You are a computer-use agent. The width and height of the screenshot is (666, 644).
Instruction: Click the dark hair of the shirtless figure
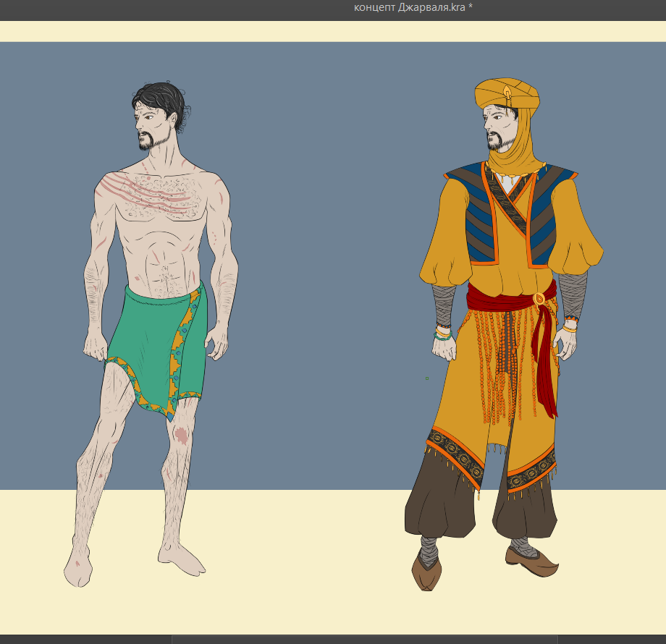click(x=163, y=98)
